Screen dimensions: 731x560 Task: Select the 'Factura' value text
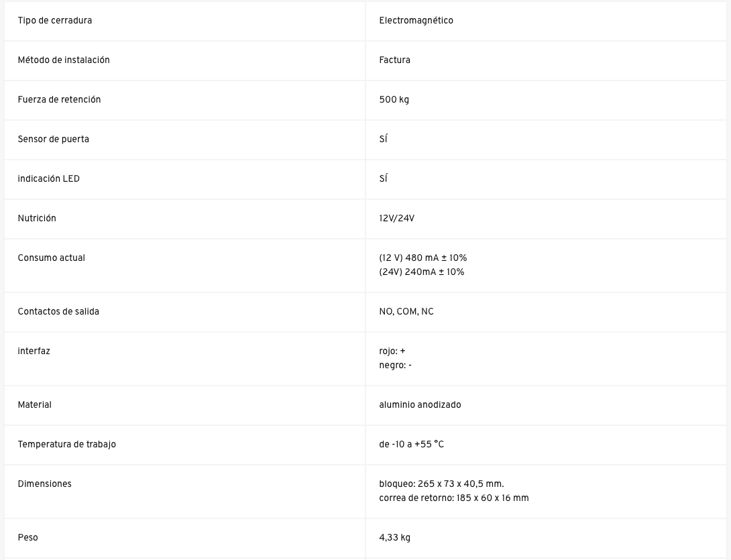point(394,60)
